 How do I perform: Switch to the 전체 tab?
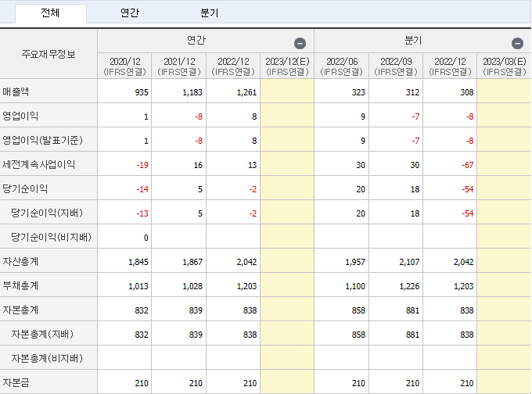coord(51,13)
